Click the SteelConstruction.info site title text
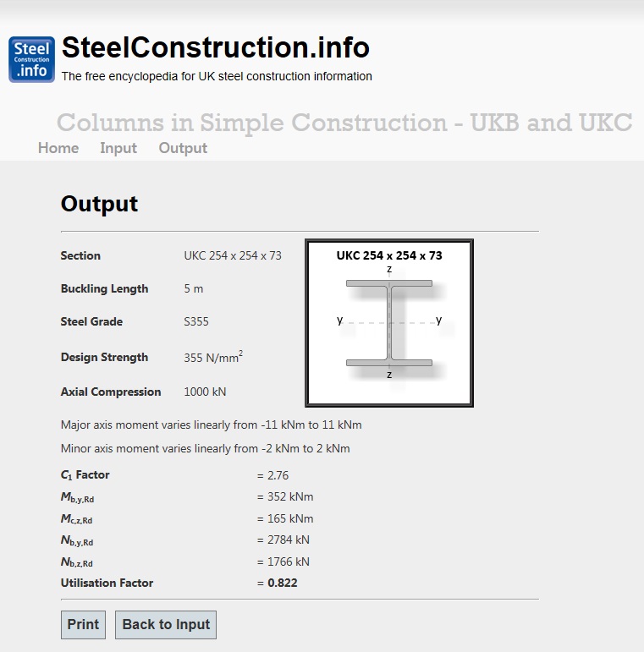 (x=215, y=47)
